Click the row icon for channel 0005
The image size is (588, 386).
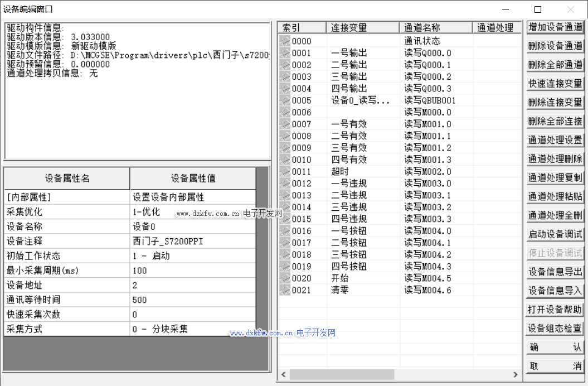pyautogui.click(x=285, y=100)
